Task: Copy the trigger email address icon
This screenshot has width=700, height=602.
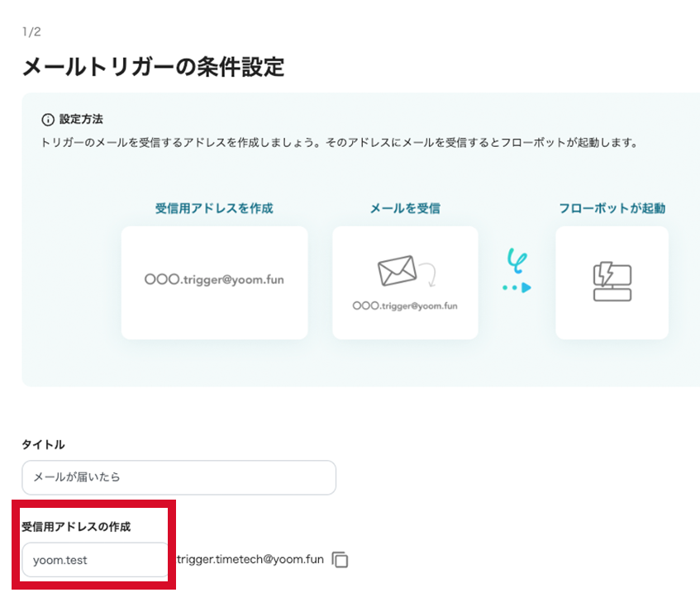Action: [x=340, y=560]
